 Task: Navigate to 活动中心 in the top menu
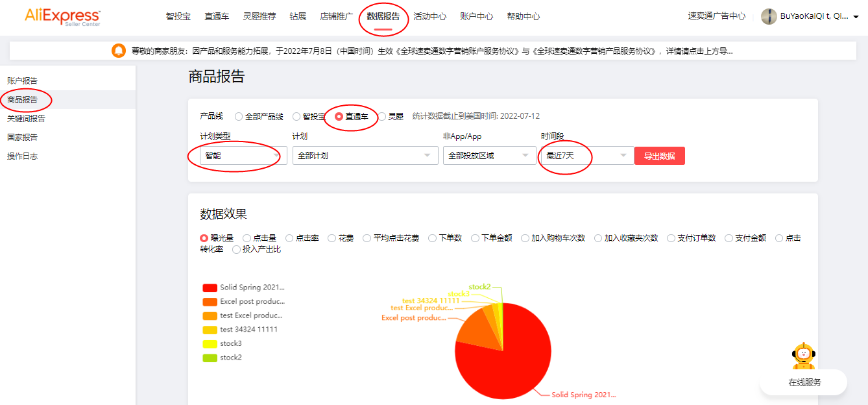pyautogui.click(x=430, y=16)
